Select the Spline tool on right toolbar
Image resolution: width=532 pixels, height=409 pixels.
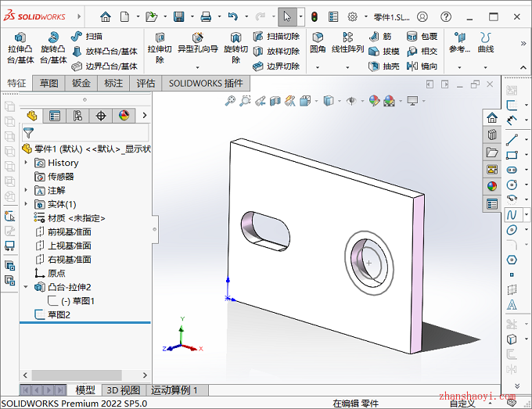(512, 214)
